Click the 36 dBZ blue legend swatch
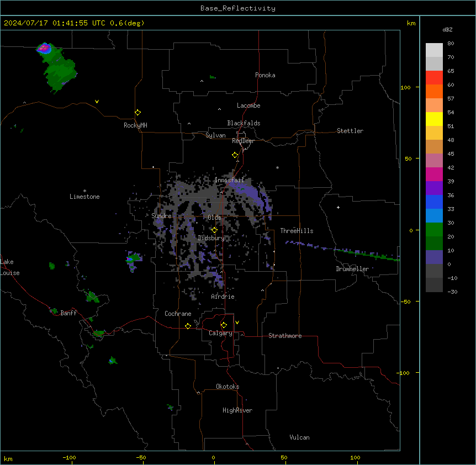The height and width of the screenshot is (465, 476). (434, 202)
